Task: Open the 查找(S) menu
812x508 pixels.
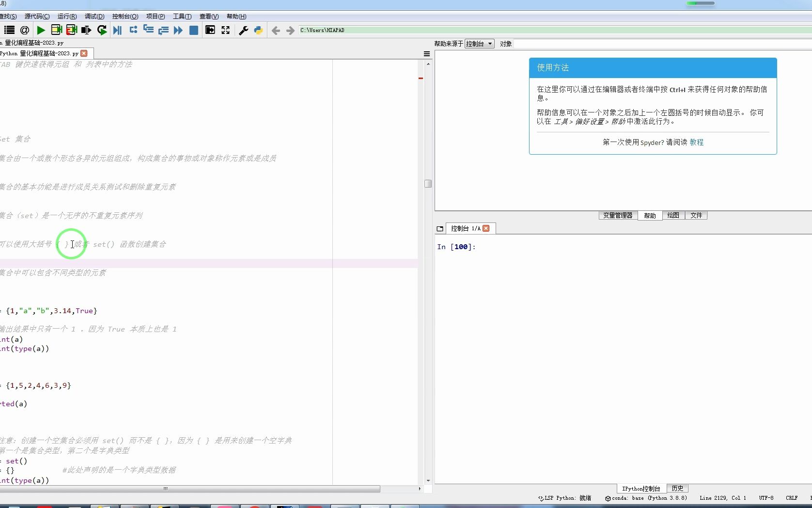Action: point(8,16)
